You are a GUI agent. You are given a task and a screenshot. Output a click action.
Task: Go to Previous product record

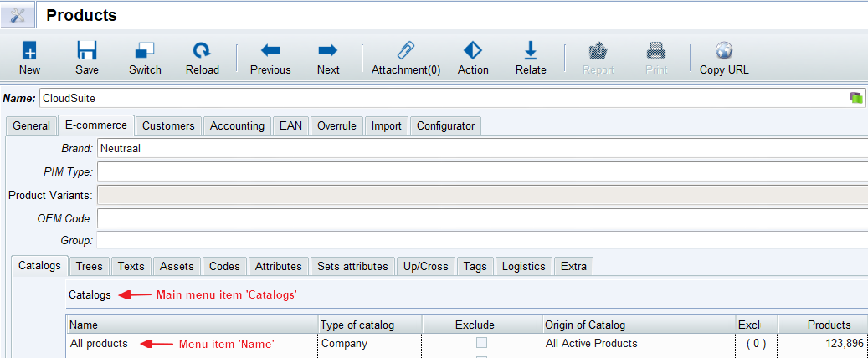pos(270,51)
